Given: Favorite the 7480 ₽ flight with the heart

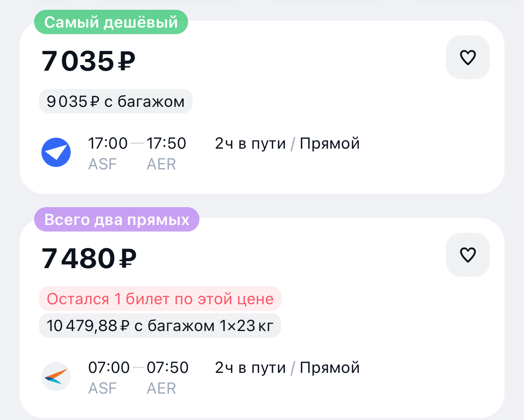Looking at the screenshot, I should (468, 255).
